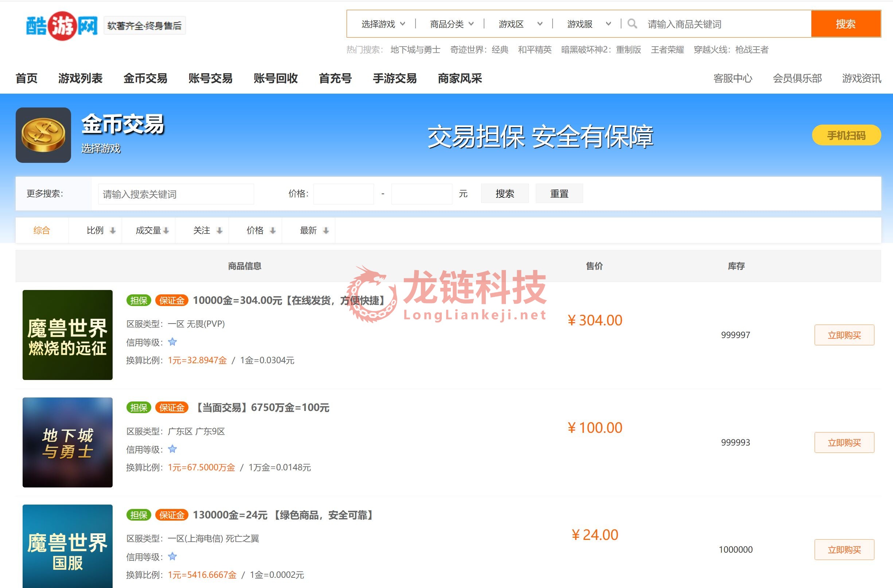Click the grey 搜索 button in filter bar
Viewport: 893px width, 588px height.
tap(505, 193)
